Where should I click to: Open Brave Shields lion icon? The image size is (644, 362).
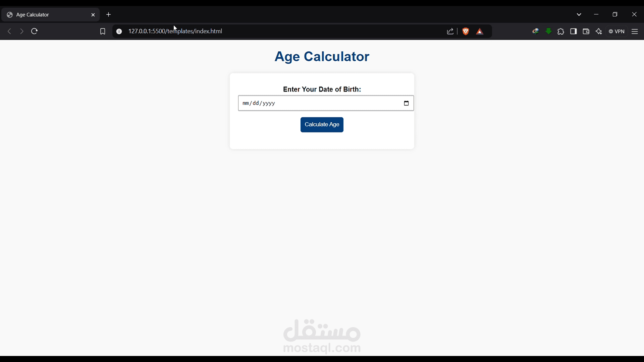[466, 31]
